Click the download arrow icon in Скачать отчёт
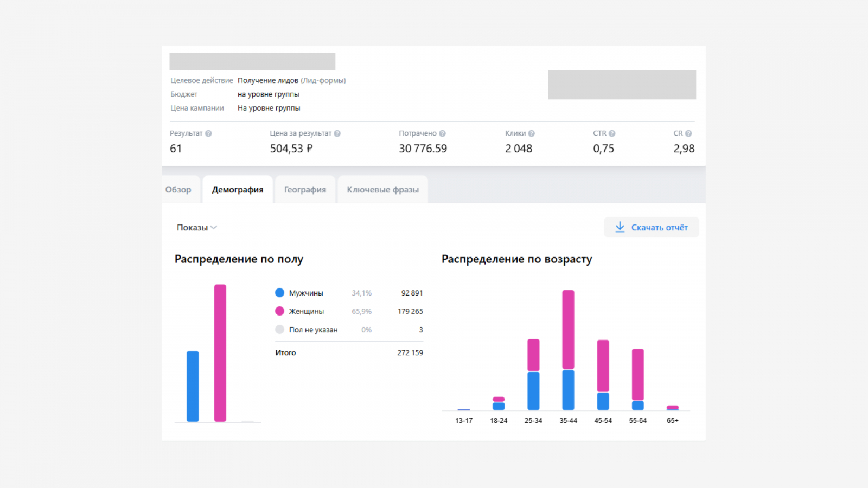Viewport: 868px width, 488px height. point(620,227)
